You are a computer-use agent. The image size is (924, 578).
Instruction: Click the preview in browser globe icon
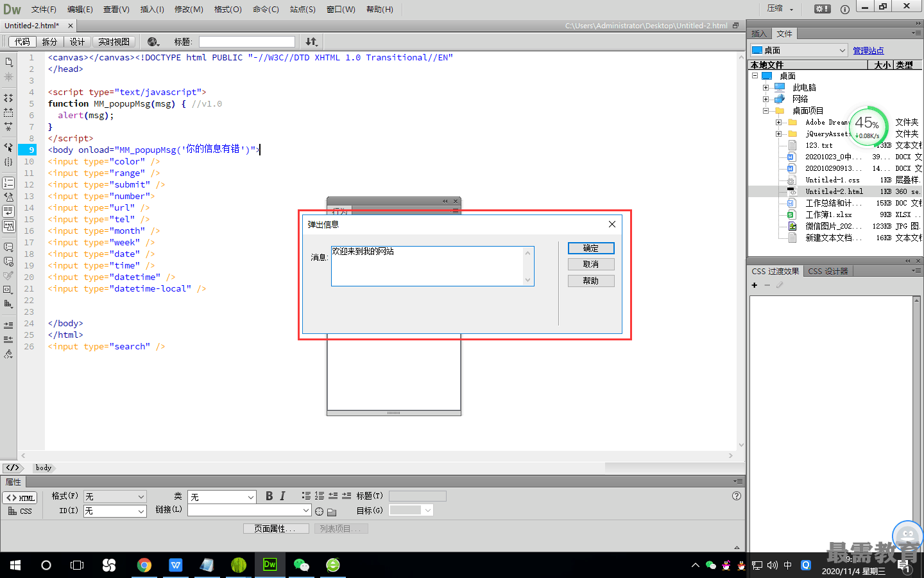coord(153,42)
